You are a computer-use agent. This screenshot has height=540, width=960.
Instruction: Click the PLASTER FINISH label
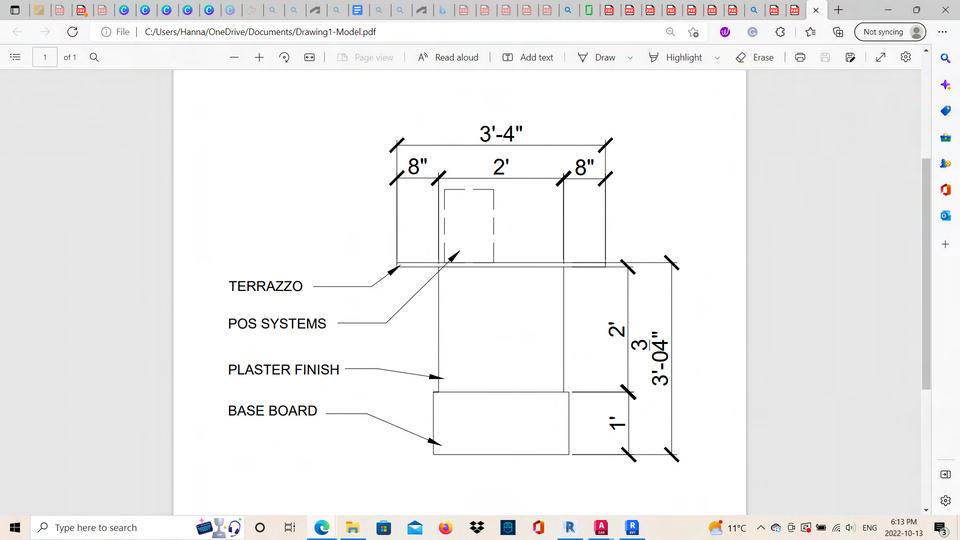point(283,369)
